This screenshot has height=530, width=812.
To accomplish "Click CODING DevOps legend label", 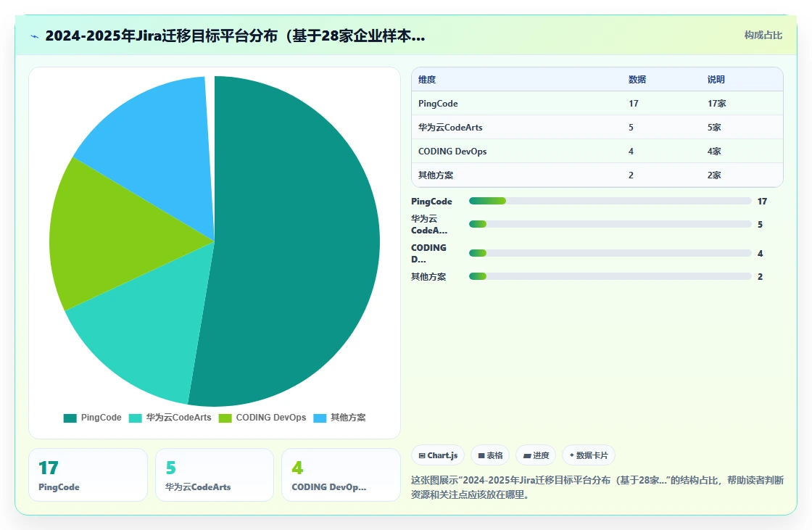I will [x=271, y=418].
